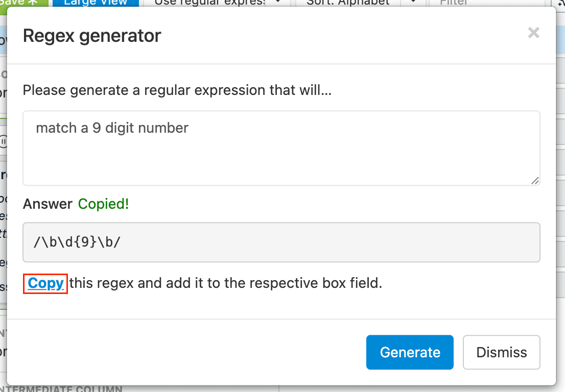Click the 'Regex generator' dialog title

pyautogui.click(x=92, y=36)
